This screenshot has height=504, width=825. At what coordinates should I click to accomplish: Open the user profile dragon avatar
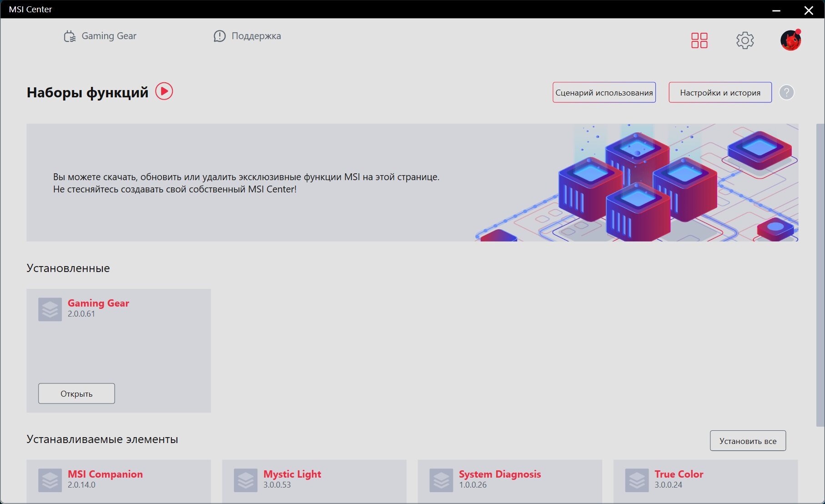click(x=791, y=40)
